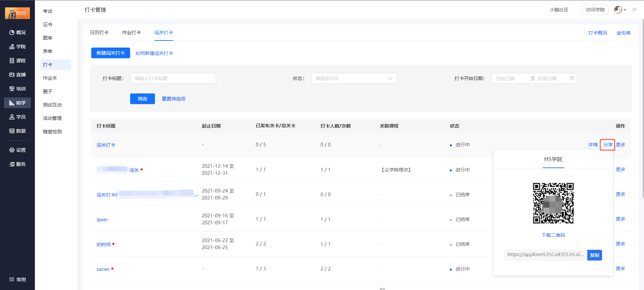Click the QR code image

point(553,203)
